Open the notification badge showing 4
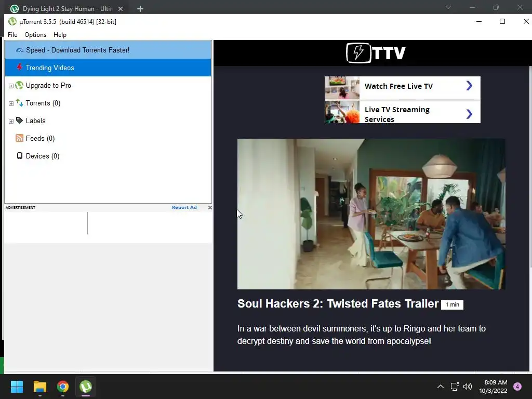 point(517,387)
